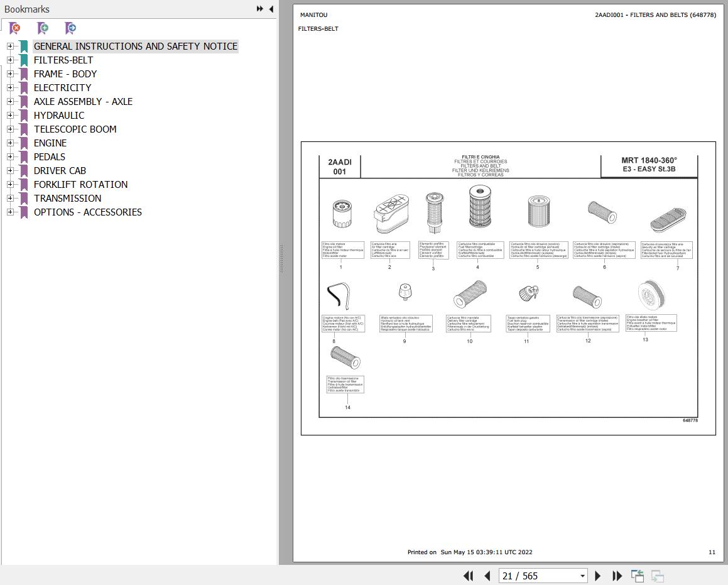Image resolution: width=728 pixels, height=585 pixels.
Task: Open the DRIVER CAB bookmark
Action: (x=60, y=171)
